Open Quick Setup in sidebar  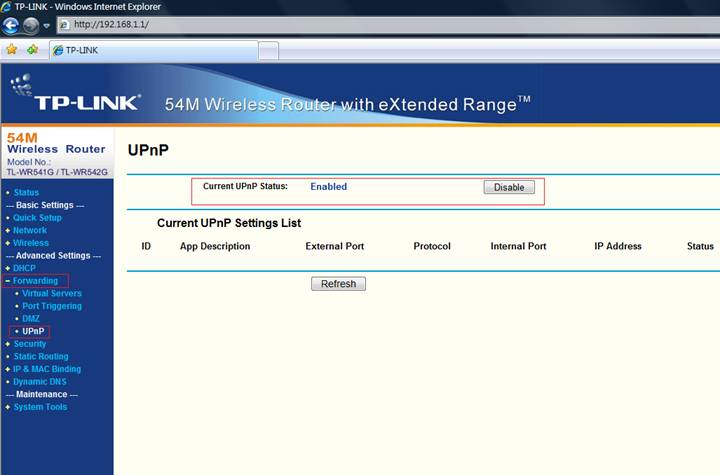(x=37, y=218)
